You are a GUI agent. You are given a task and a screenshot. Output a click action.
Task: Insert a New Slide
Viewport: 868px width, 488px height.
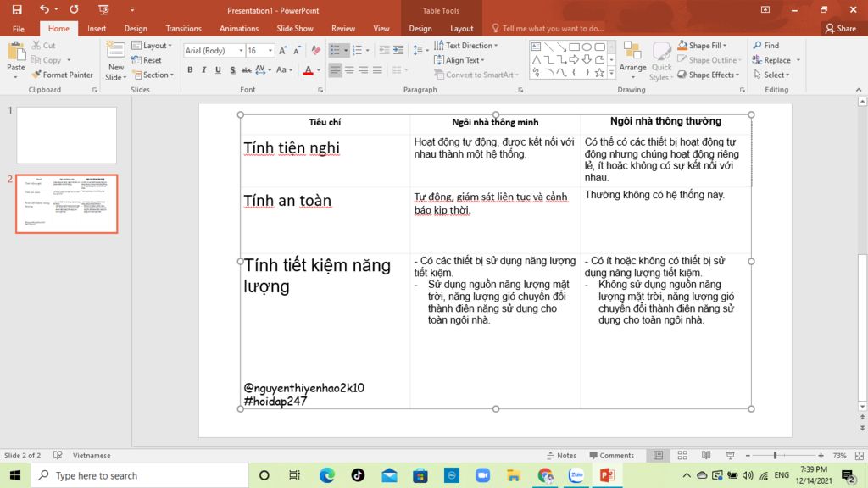pyautogui.click(x=115, y=61)
